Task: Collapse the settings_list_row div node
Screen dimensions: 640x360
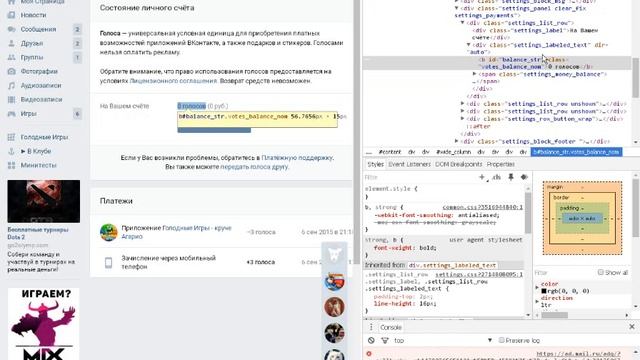Action: [x=463, y=23]
